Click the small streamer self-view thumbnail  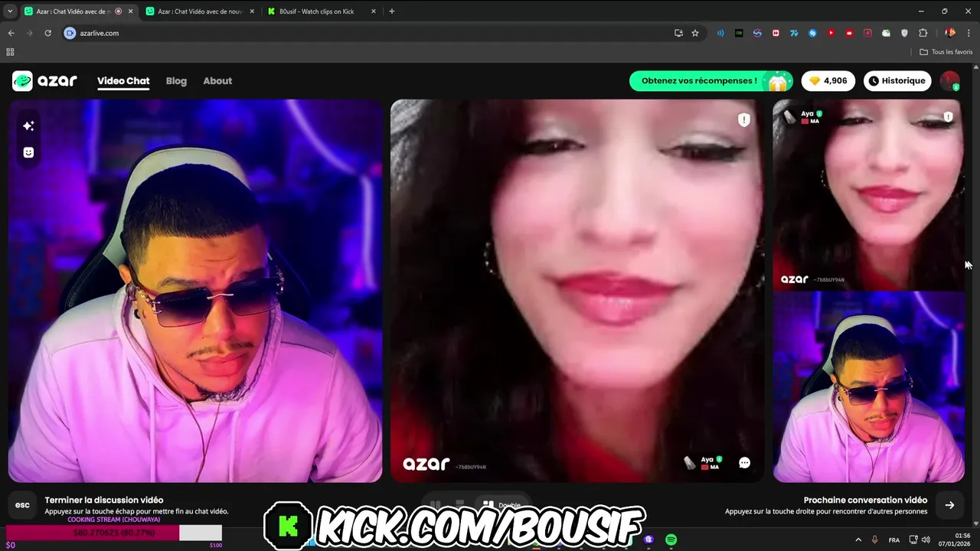click(868, 386)
